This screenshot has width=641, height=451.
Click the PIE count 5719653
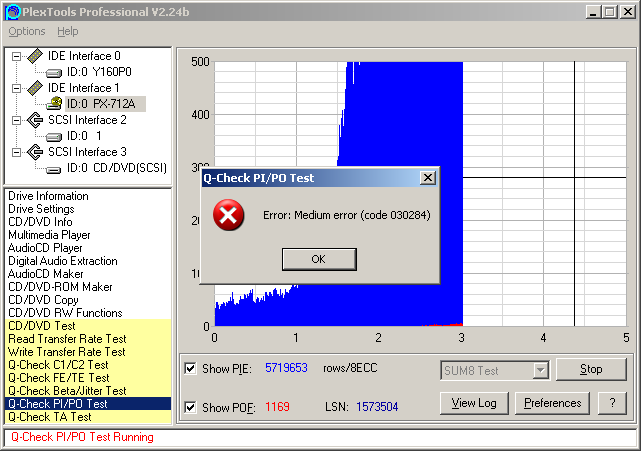tap(286, 368)
